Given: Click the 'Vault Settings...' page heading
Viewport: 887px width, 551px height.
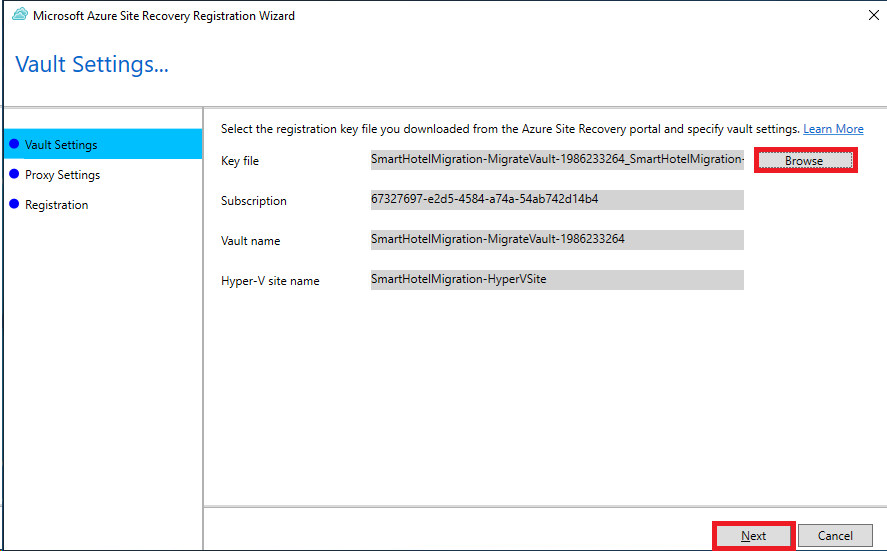Looking at the screenshot, I should 92,64.
